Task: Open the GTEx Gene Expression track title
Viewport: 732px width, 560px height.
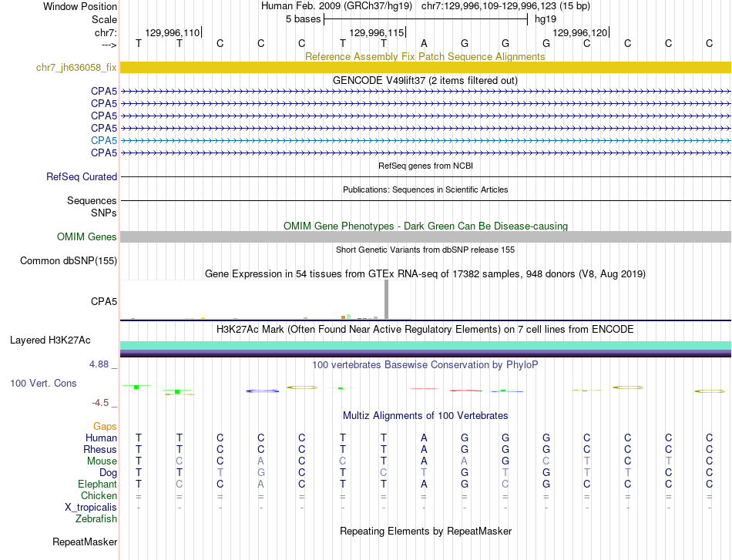Action: [425, 274]
